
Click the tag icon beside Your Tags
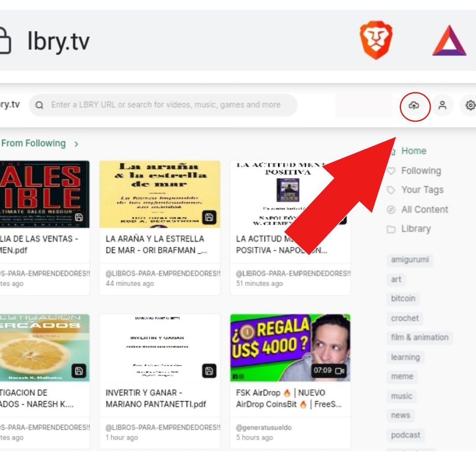[x=391, y=190]
